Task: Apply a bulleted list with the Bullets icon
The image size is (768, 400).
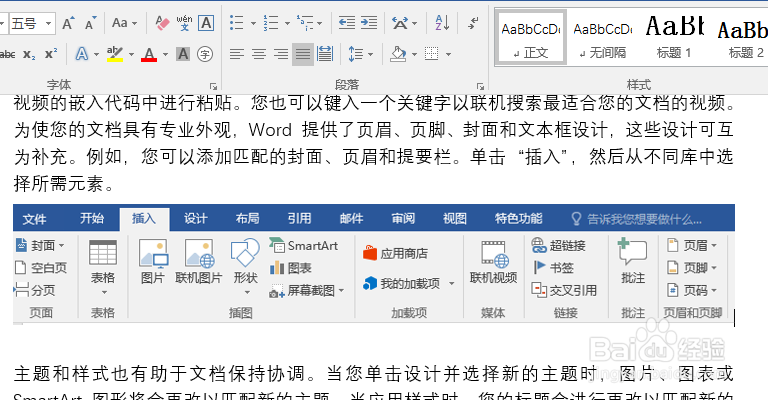Action: pos(237,23)
